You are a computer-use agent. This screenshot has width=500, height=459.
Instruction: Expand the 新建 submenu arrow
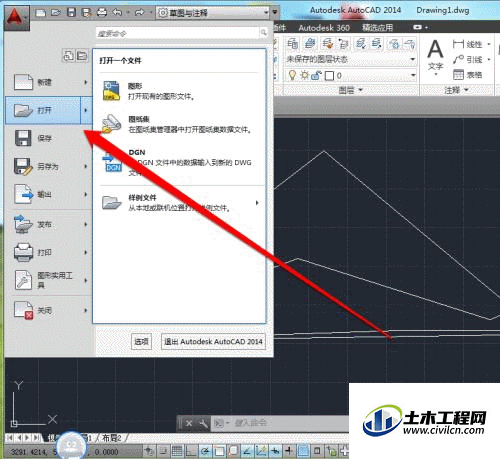[x=86, y=82]
